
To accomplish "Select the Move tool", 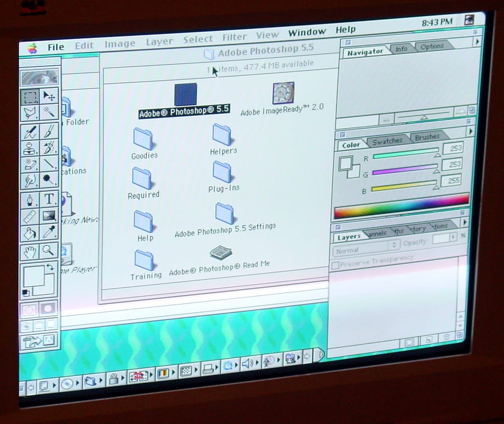I will tap(49, 96).
